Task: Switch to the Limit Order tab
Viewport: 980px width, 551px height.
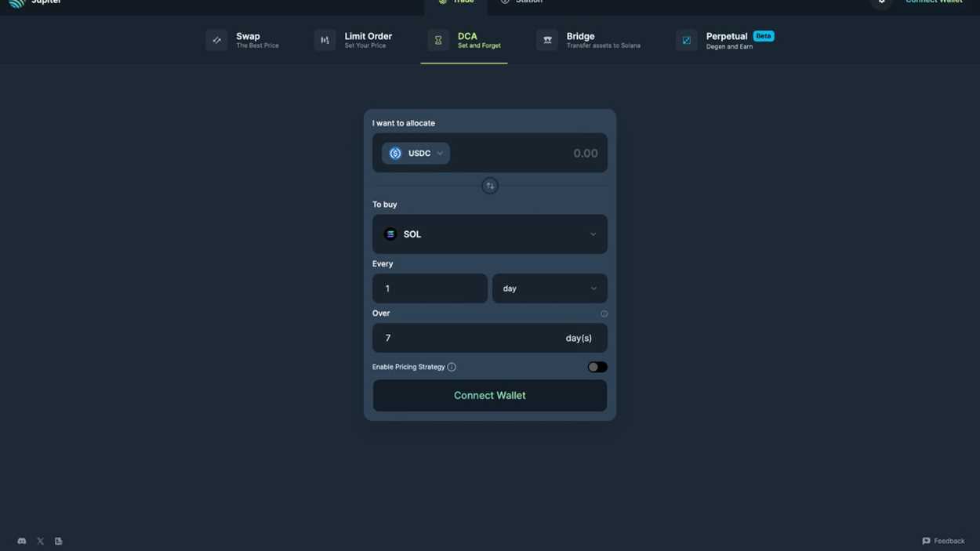Action: click(x=354, y=40)
